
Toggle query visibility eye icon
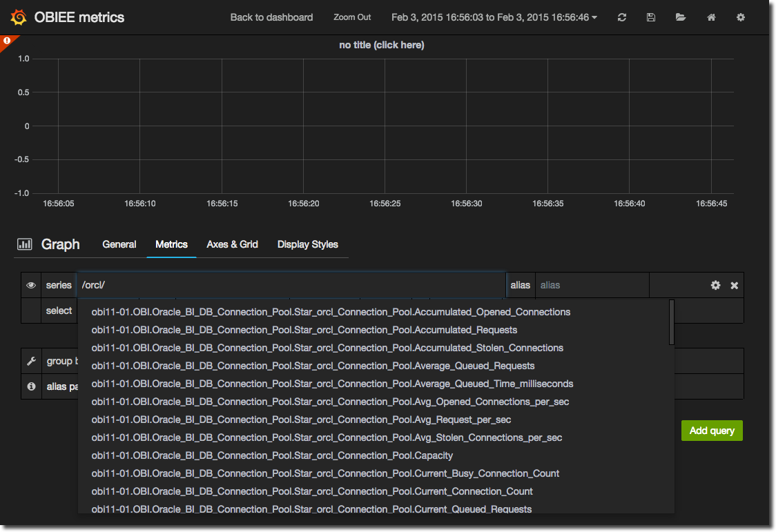pos(31,285)
